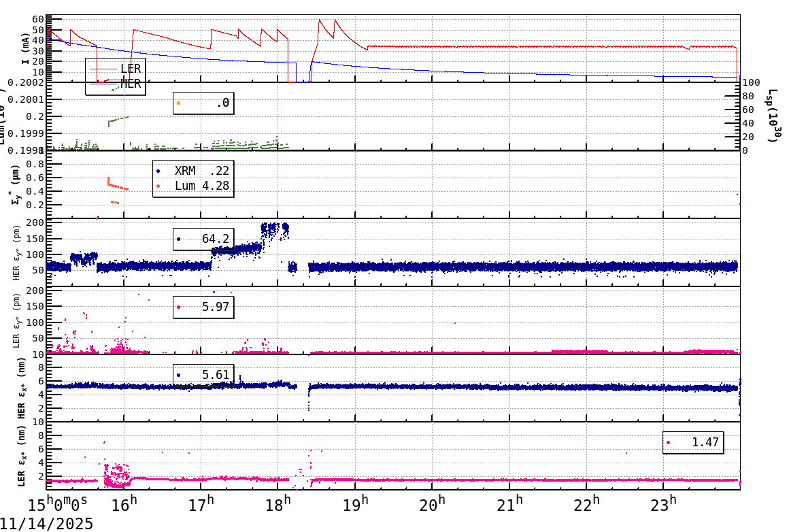Click the Lsp(10^30) right axis title
Screen dimensions: 789x532
[774, 116]
